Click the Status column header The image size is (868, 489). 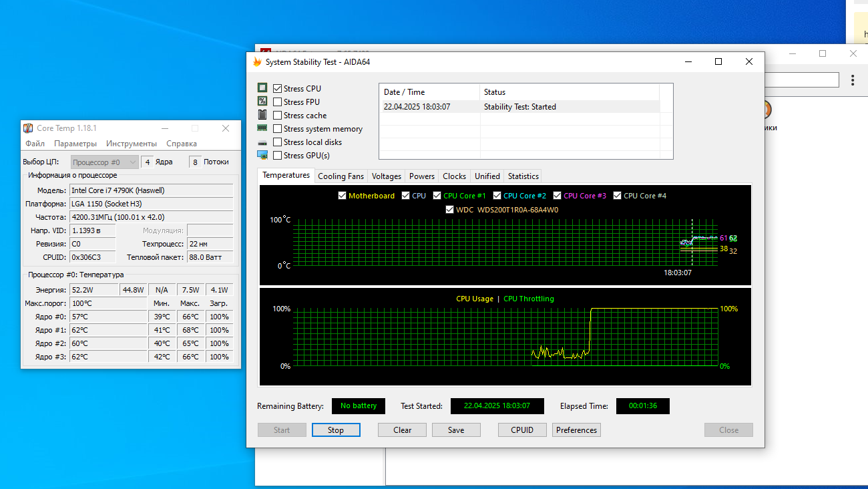[x=570, y=92]
